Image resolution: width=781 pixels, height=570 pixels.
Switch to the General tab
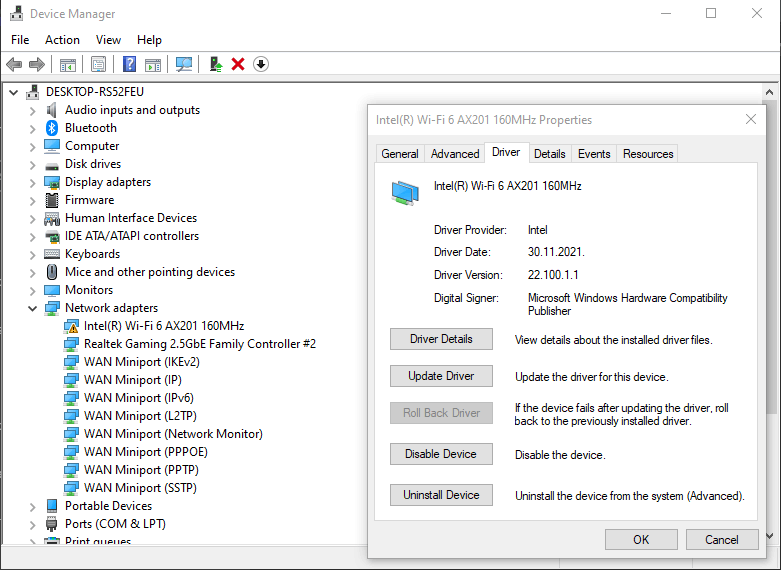click(400, 154)
